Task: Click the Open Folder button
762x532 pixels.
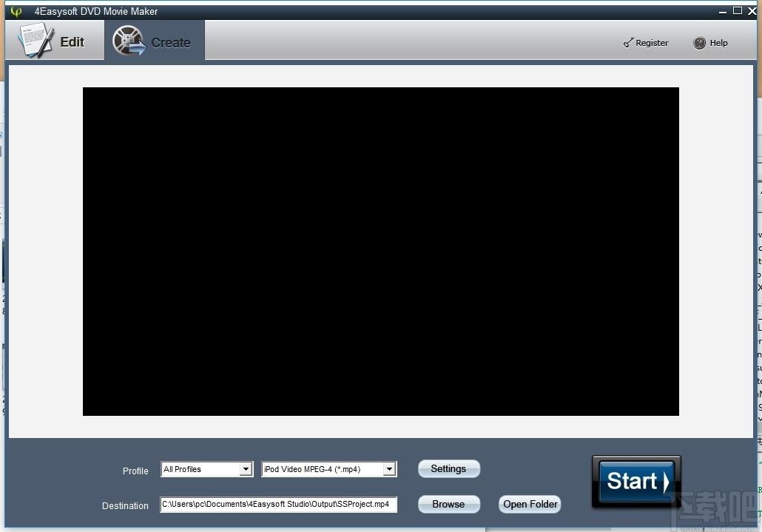Action: pyautogui.click(x=530, y=505)
